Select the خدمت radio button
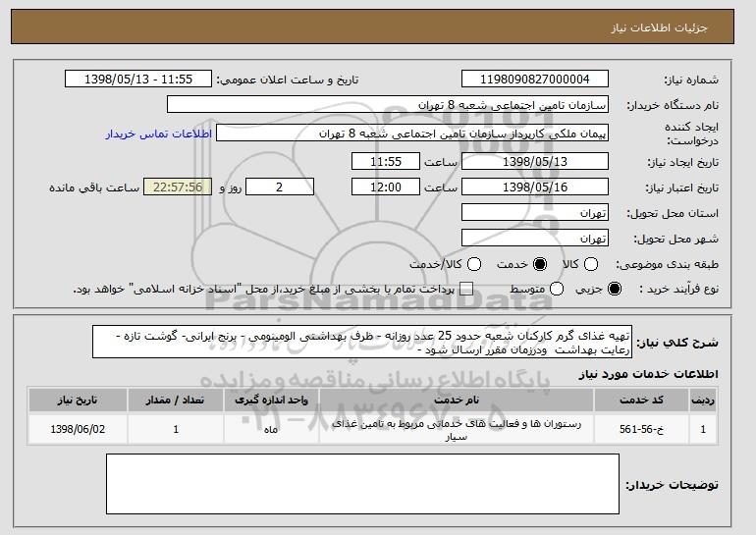This screenshot has width=756, height=535. pos(540,264)
